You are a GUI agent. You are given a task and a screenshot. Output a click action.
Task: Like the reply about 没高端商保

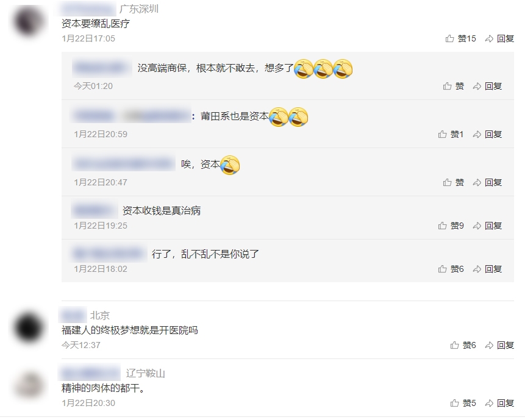pos(453,86)
